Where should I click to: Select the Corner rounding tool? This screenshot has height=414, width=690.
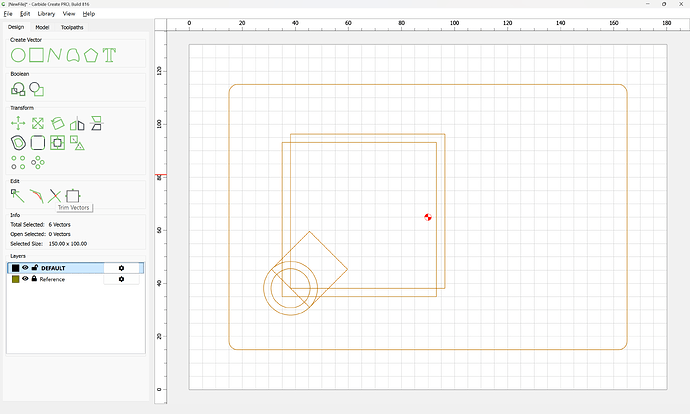[38, 143]
